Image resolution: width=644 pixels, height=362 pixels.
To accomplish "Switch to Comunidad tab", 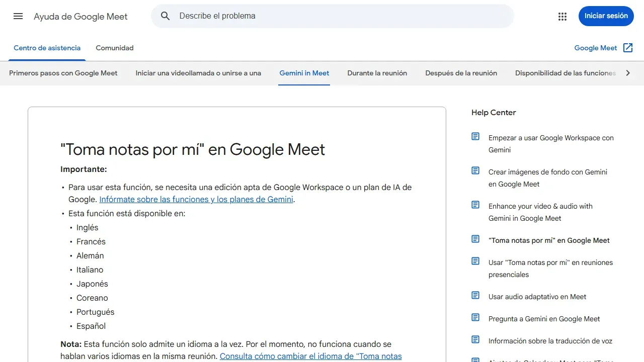I will tap(115, 48).
